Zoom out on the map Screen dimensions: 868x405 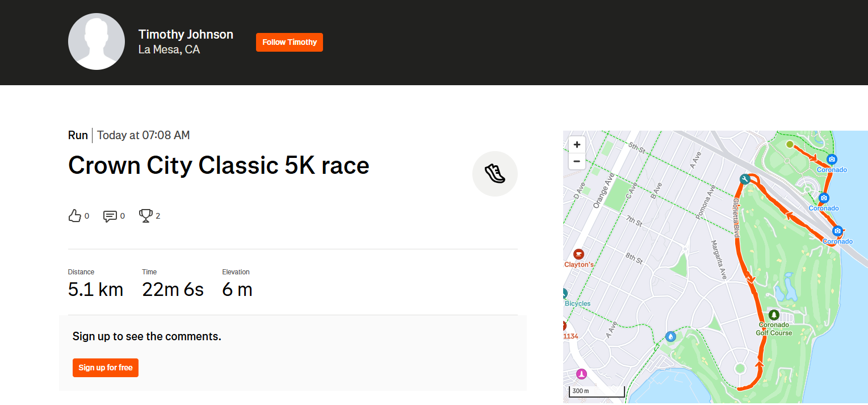[577, 161]
